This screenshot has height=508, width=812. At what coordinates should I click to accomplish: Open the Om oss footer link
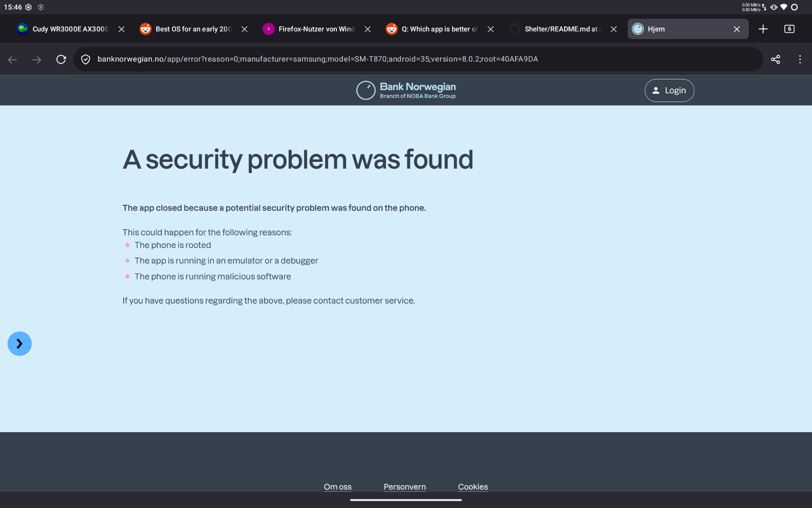[x=337, y=487]
